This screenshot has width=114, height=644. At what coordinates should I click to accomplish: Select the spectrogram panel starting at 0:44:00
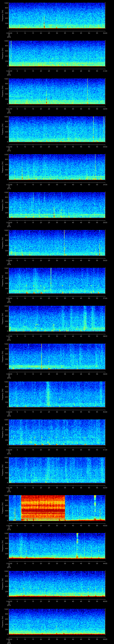click(x=57, y=584)
